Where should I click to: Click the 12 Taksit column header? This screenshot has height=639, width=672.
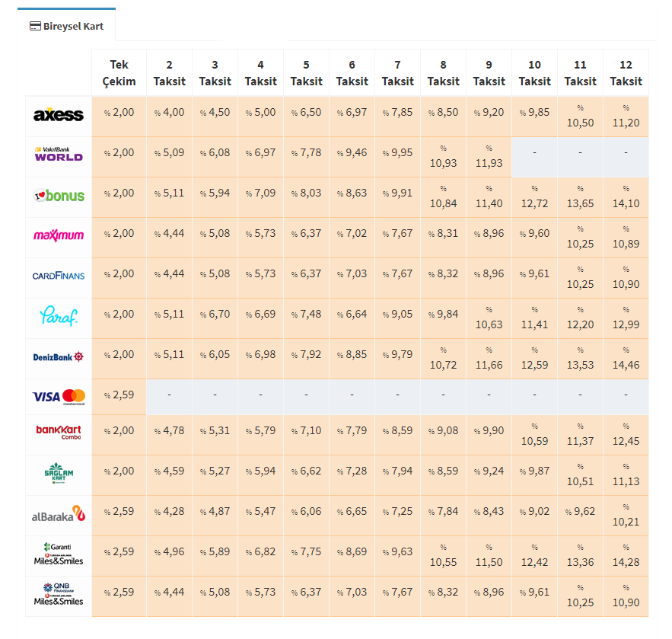[626, 73]
